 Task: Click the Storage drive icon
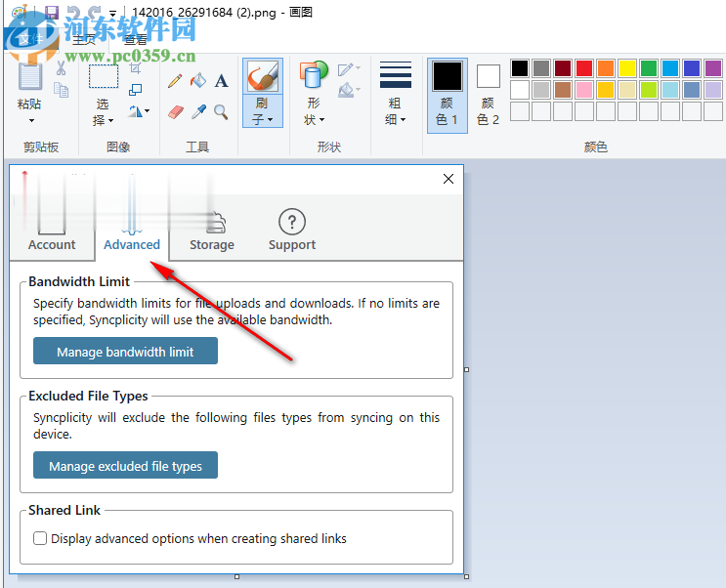point(216,223)
